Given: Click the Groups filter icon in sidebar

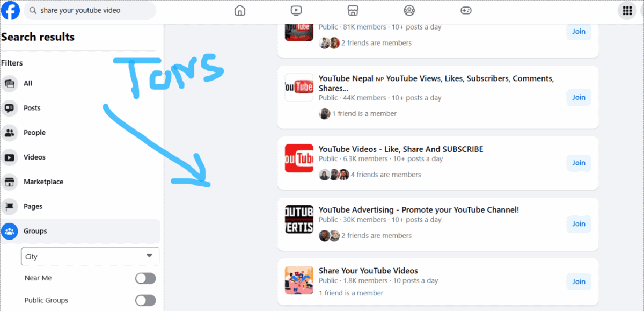Looking at the screenshot, I should [10, 231].
